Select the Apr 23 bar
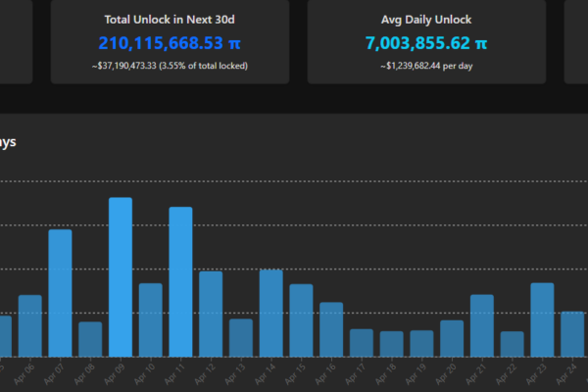Image resolution: width=588 pixels, height=392 pixels. pyautogui.click(x=542, y=319)
